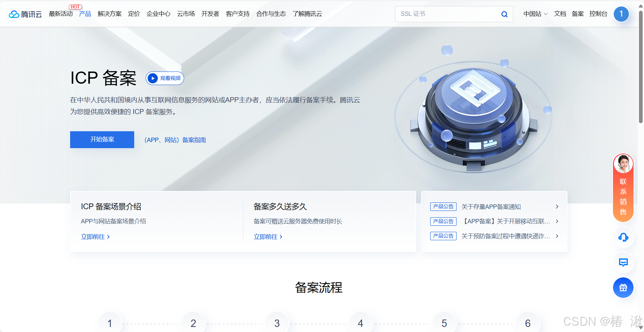This screenshot has width=644, height=332.
Task: Select the 定价 menu item
Action: 134,14
